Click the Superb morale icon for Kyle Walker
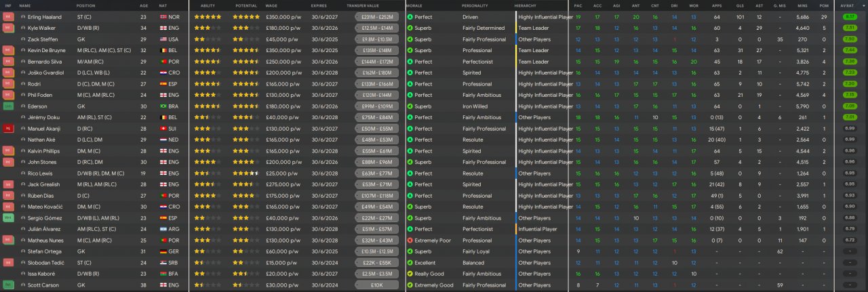This screenshot has height=292, width=868. click(x=410, y=28)
